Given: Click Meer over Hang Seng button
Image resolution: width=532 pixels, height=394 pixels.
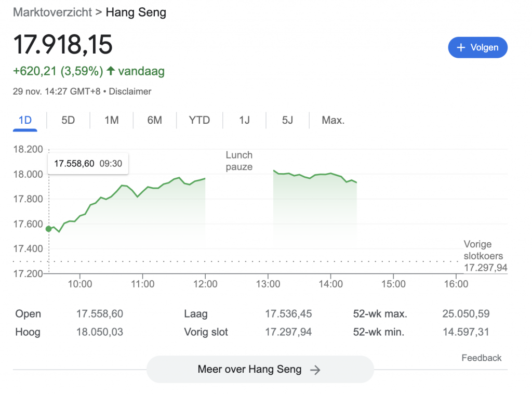Looking at the screenshot, I should click(260, 370).
